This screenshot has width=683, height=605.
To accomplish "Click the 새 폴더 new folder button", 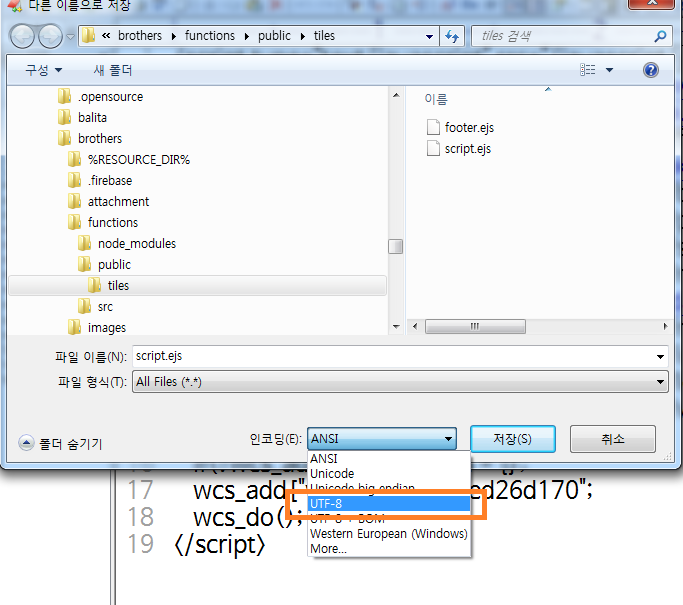I will (112, 70).
